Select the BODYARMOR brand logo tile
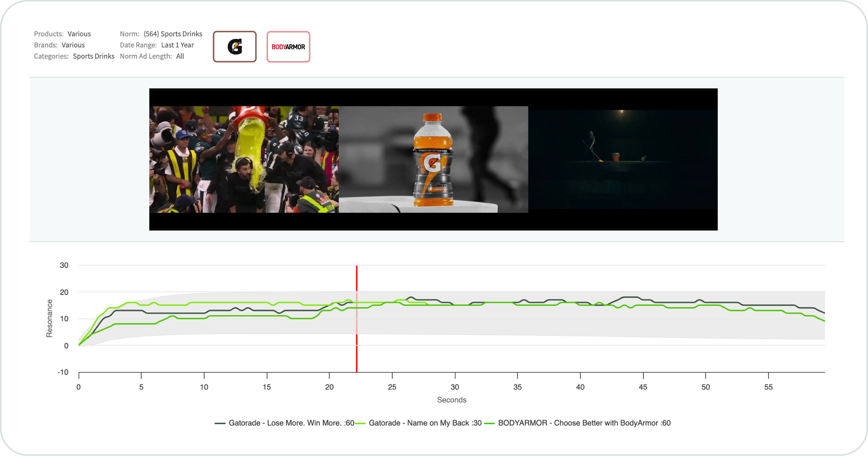The height and width of the screenshot is (456, 868). click(288, 47)
